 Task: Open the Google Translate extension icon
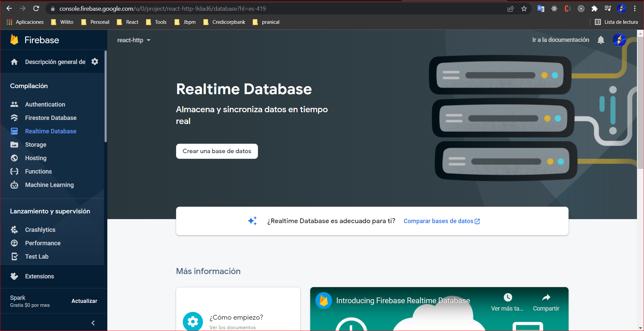[x=541, y=9]
